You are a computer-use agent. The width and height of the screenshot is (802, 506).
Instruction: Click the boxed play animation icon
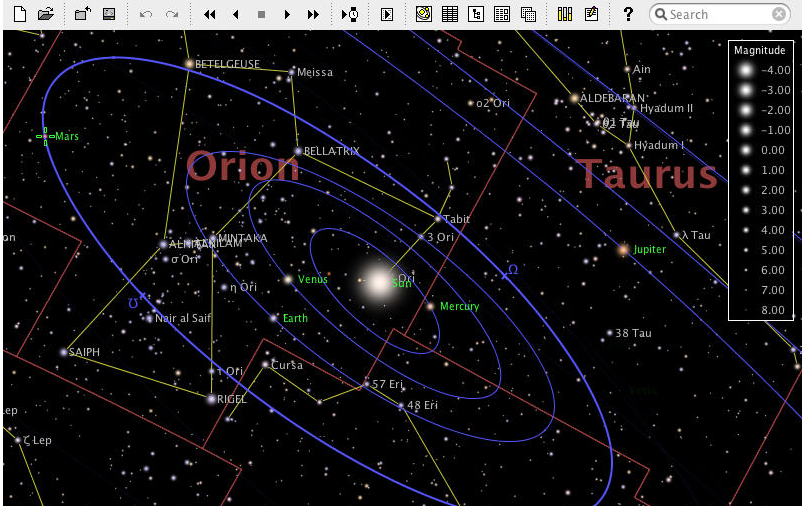[x=387, y=14]
